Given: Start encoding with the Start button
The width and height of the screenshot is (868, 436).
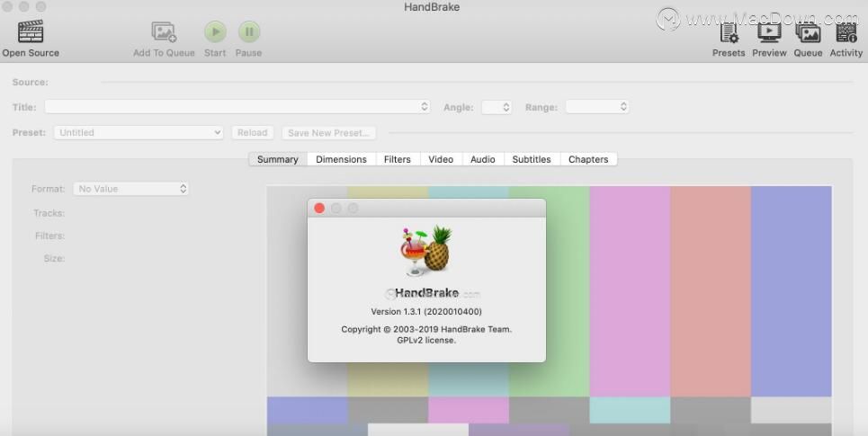Looking at the screenshot, I should 215,31.
